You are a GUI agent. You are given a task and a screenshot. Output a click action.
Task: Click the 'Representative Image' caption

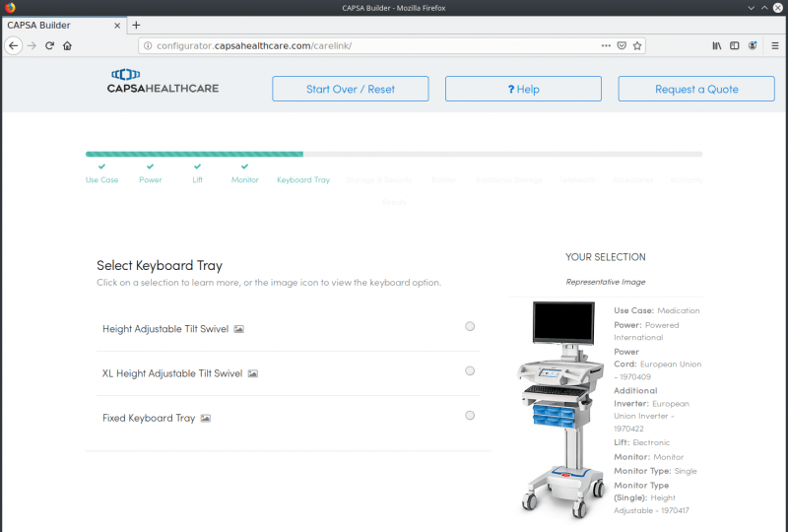click(606, 282)
